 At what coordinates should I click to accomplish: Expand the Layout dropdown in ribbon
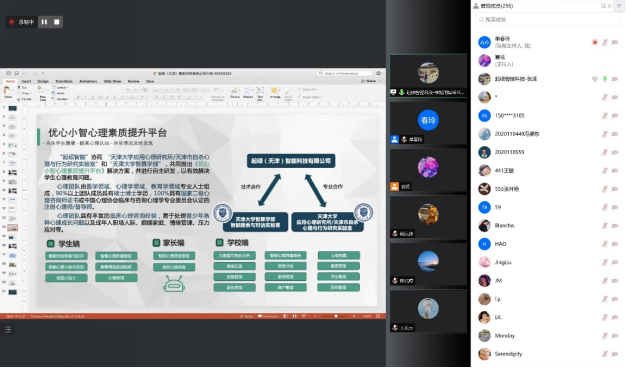click(62, 87)
